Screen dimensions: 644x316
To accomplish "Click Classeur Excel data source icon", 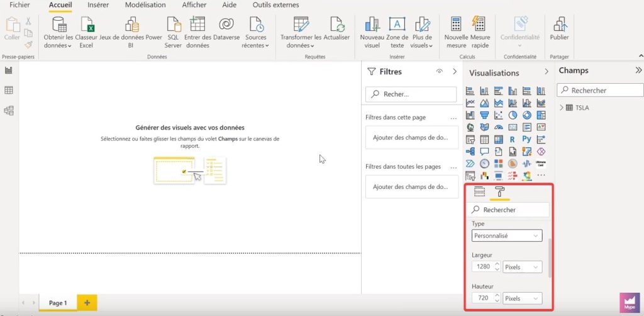I will 86,33.
